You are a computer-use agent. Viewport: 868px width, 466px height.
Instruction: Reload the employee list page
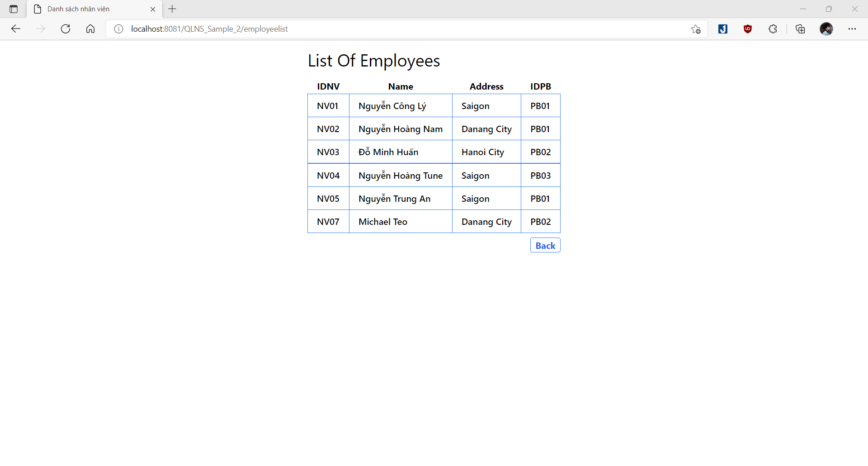click(x=66, y=29)
